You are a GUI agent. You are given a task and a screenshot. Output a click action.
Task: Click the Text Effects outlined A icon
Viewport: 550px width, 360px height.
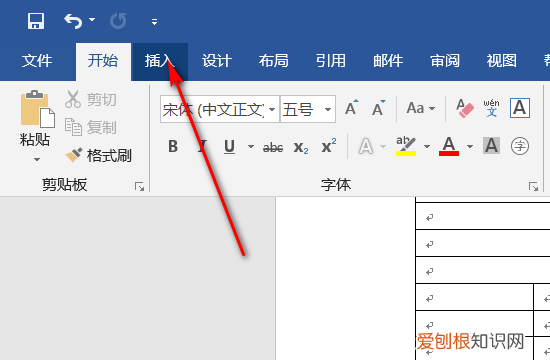366,146
